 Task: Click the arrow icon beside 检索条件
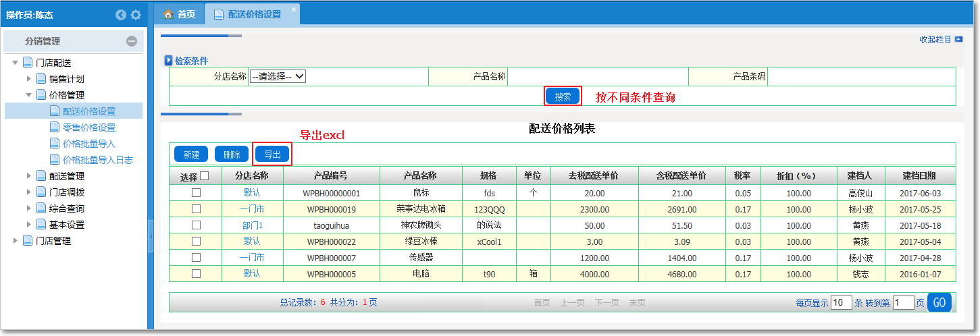tap(169, 61)
